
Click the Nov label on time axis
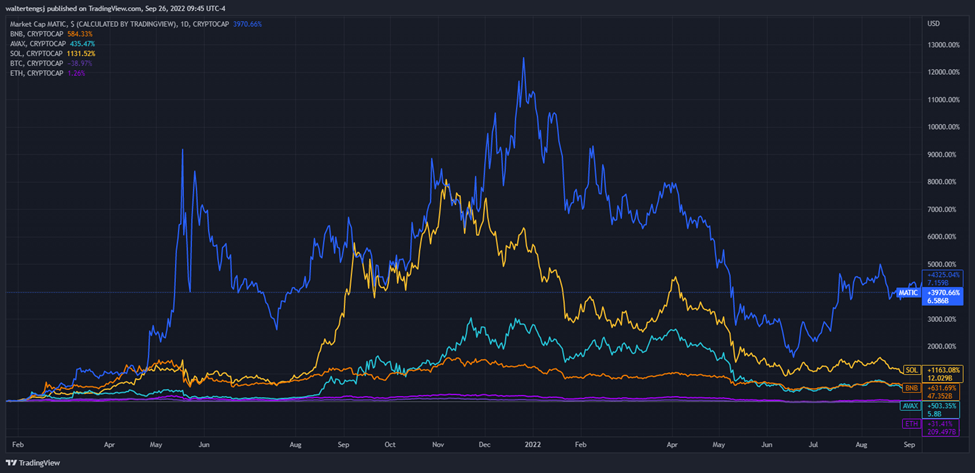tap(439, 445)
